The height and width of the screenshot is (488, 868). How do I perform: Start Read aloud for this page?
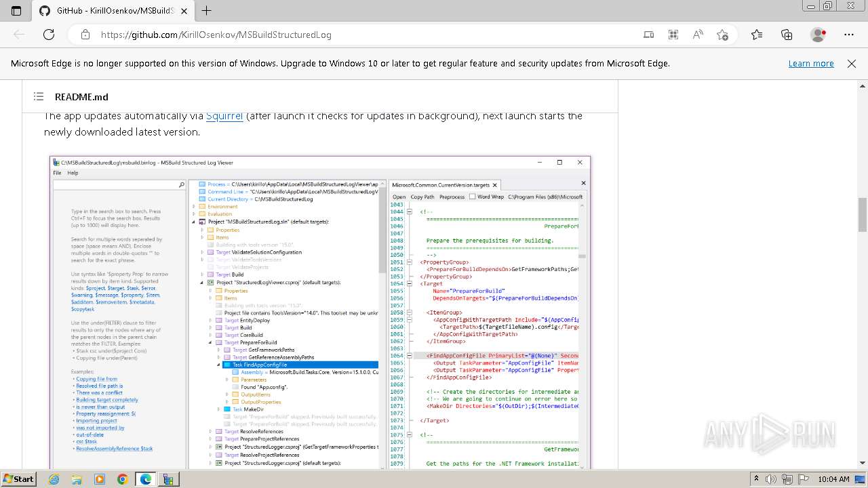pos(698,35)
